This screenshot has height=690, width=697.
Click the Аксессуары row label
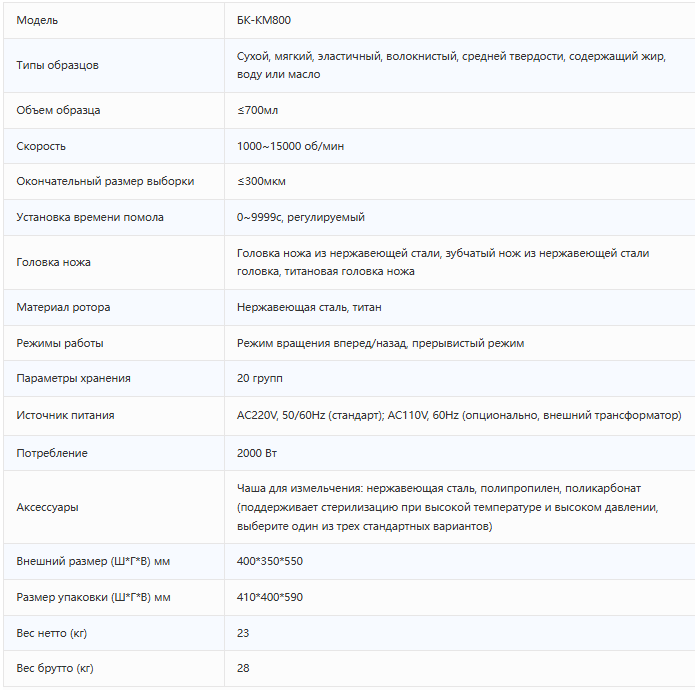(48, 507)
